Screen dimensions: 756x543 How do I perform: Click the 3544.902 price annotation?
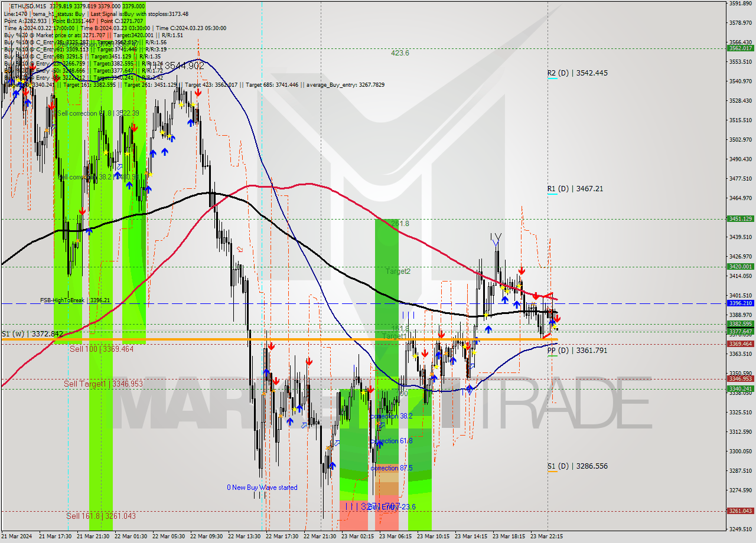(184, 66)
